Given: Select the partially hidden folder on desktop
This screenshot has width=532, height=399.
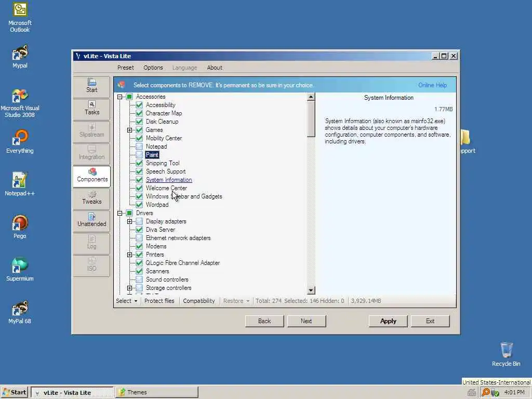Looking at the screenshot, I should coord(467,142).
